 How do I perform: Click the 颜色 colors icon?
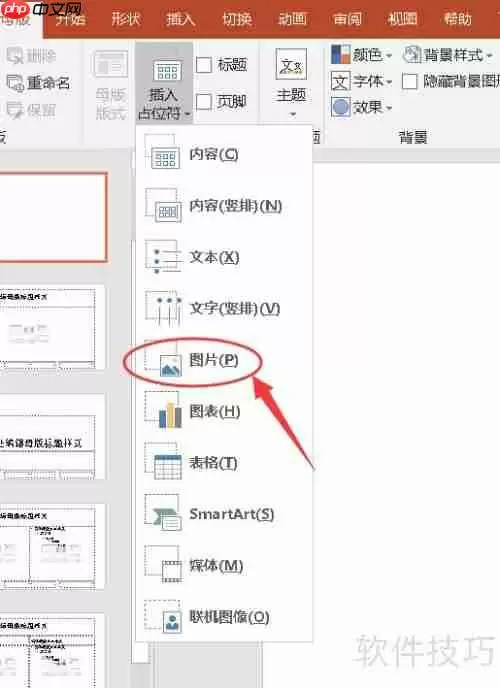coord(340,54)
